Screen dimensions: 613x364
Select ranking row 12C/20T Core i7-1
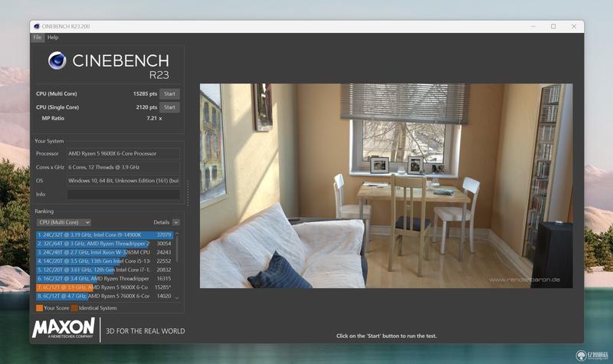104,270
